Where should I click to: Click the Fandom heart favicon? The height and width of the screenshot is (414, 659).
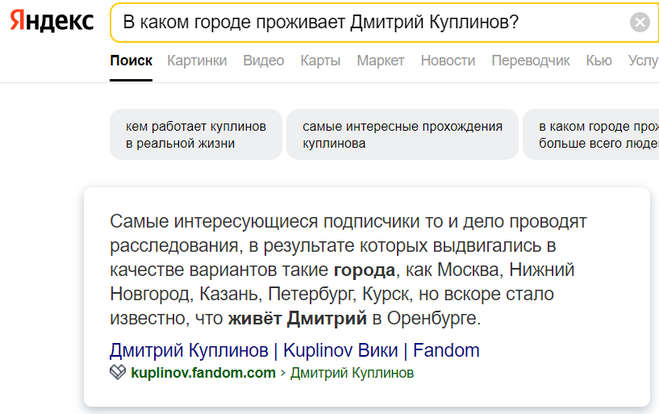(118, 372)
